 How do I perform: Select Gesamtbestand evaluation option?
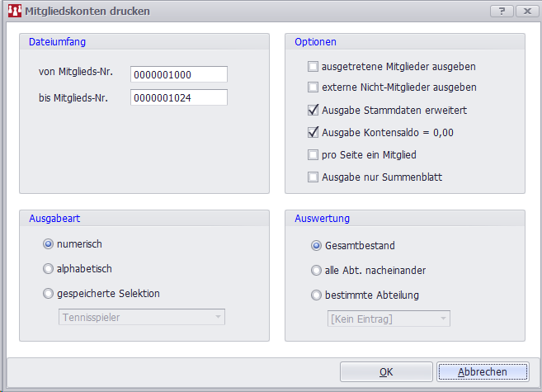pyautogui.click(x=316, y=245)
